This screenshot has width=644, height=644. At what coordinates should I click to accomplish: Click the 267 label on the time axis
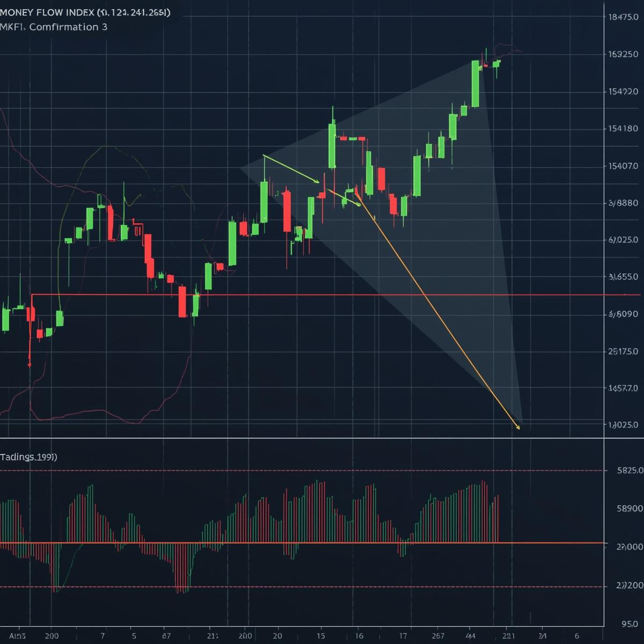pos(438,636)
